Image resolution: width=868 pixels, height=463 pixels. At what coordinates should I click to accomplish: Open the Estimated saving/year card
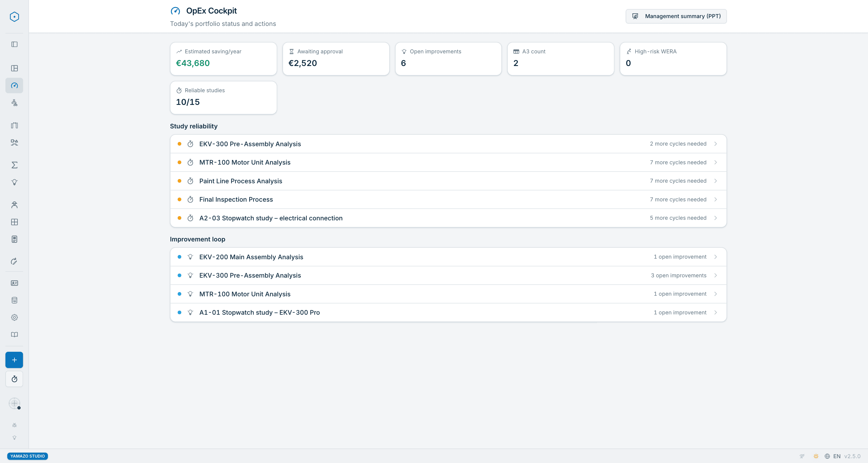[x=223, y=59]
